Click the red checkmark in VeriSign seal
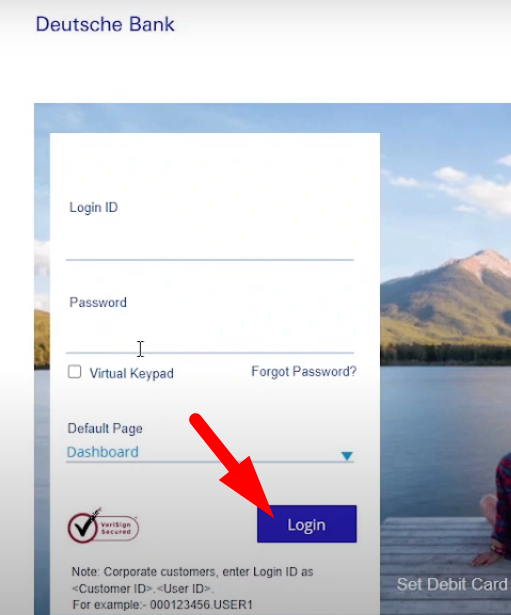The height and width of the screenshot is (615, 511). pos(84,526)
